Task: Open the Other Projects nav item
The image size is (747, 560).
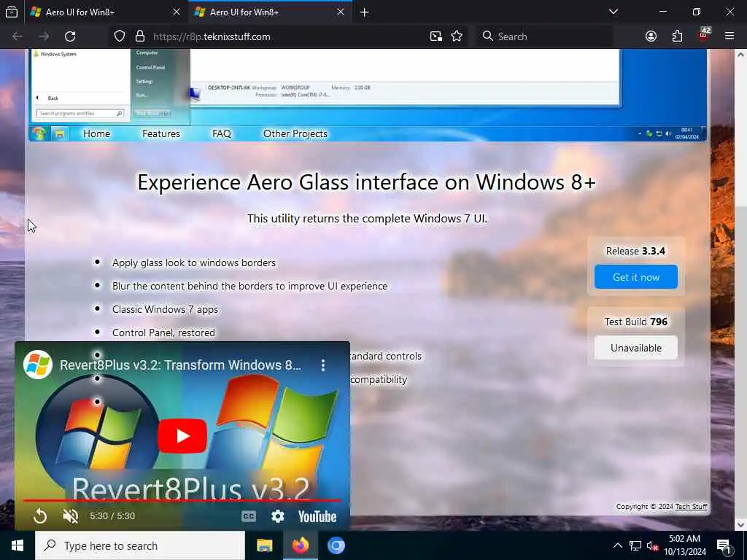Action: (x=295, y=134)
